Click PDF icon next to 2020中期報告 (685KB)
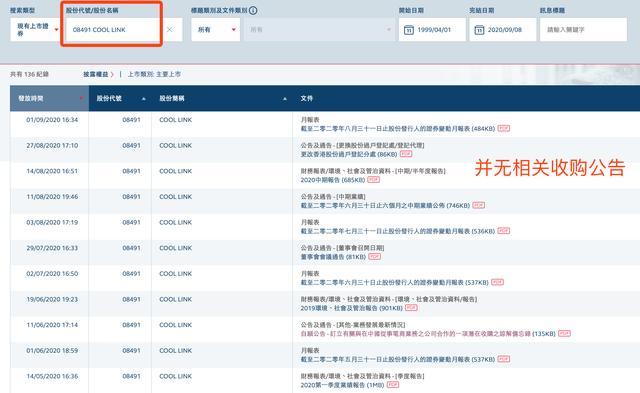The width and height of the screenshot is (640, 393). pos(373,180)
